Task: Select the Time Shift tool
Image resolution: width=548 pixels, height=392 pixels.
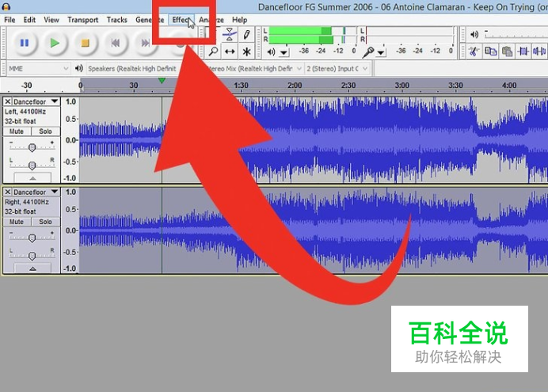Action: [230, 51]
